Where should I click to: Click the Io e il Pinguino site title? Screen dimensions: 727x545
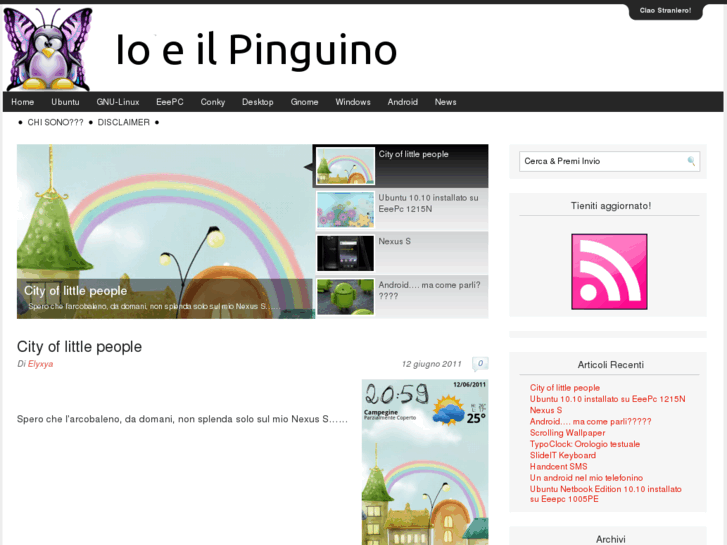tap(256, 50)
